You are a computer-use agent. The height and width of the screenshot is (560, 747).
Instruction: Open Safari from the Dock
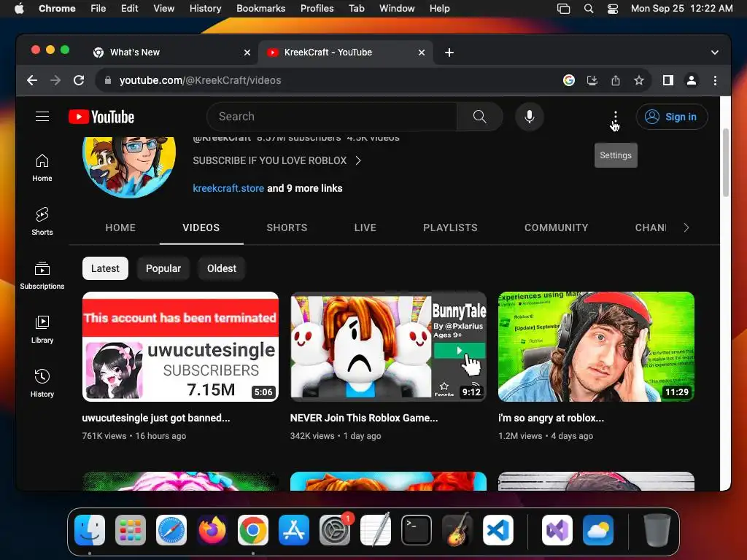[x=171, y=530]
